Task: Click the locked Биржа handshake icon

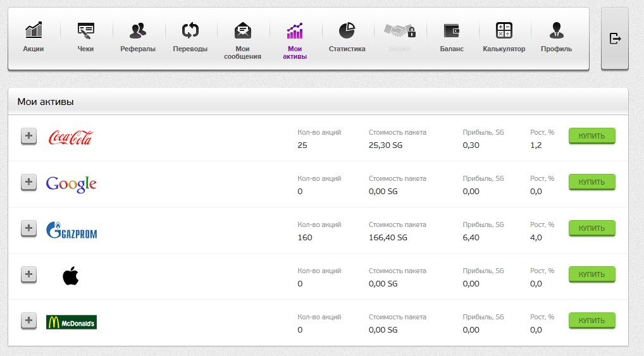Action: pyautogui.click(x=400, y=31)
